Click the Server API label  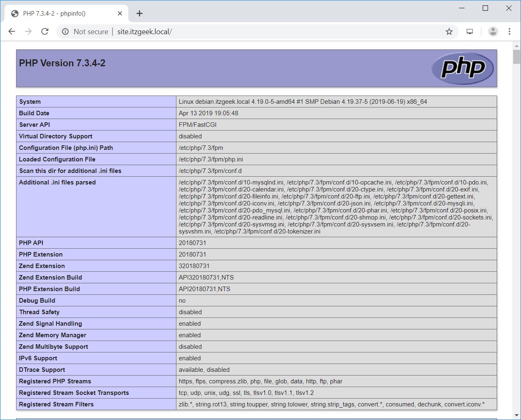coord(34,125)
